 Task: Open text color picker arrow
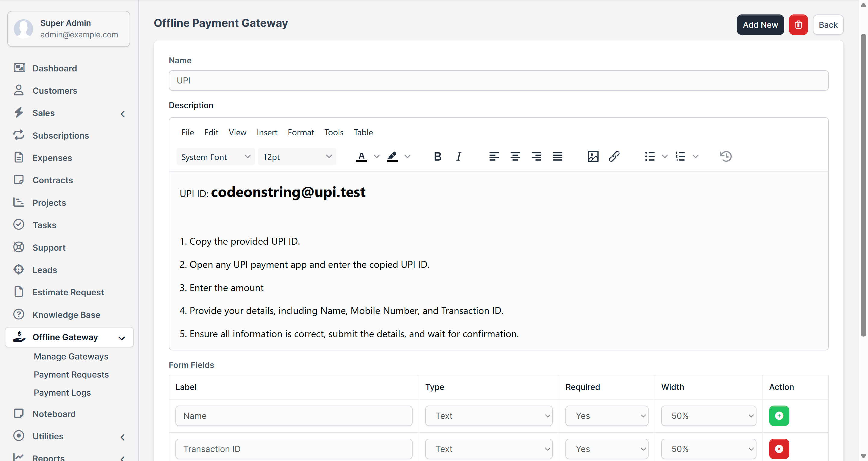tap(377, 156)
